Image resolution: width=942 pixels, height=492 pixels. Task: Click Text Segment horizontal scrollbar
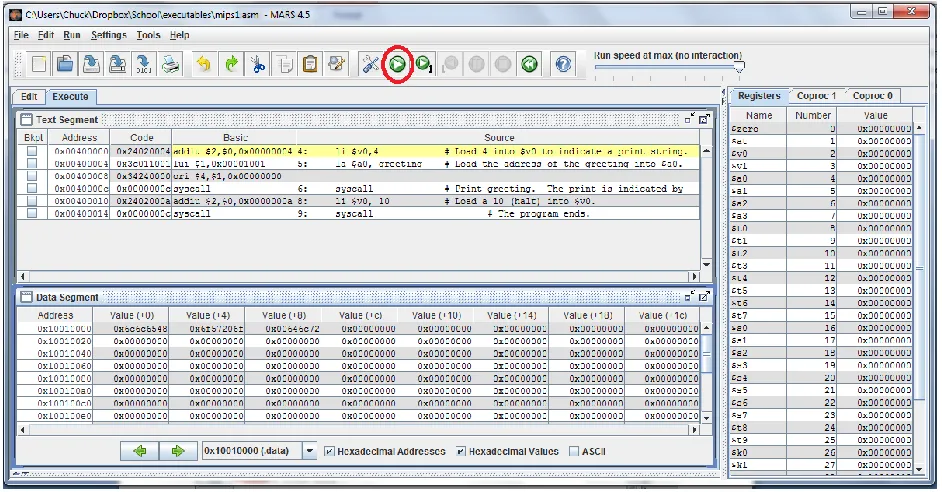(x=358, y=277)
